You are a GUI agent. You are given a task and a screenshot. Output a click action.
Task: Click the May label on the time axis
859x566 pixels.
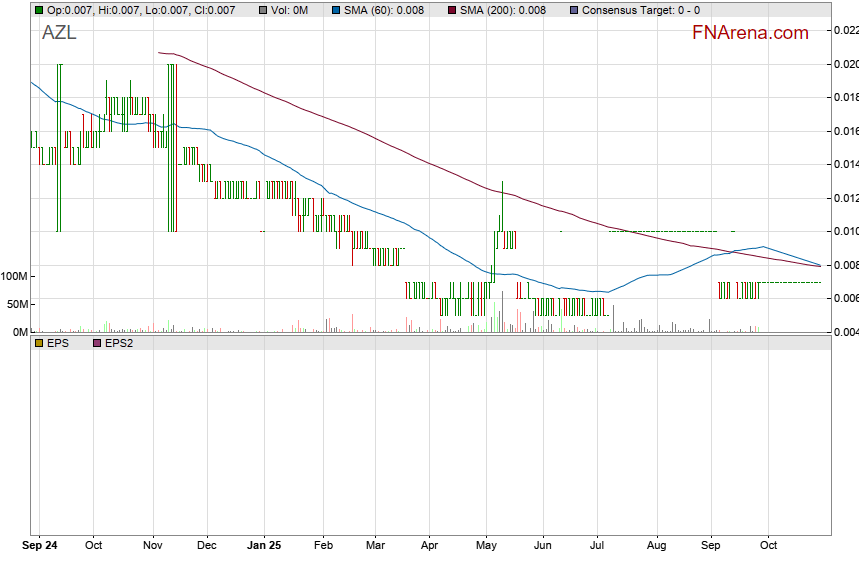pos(487,546)
